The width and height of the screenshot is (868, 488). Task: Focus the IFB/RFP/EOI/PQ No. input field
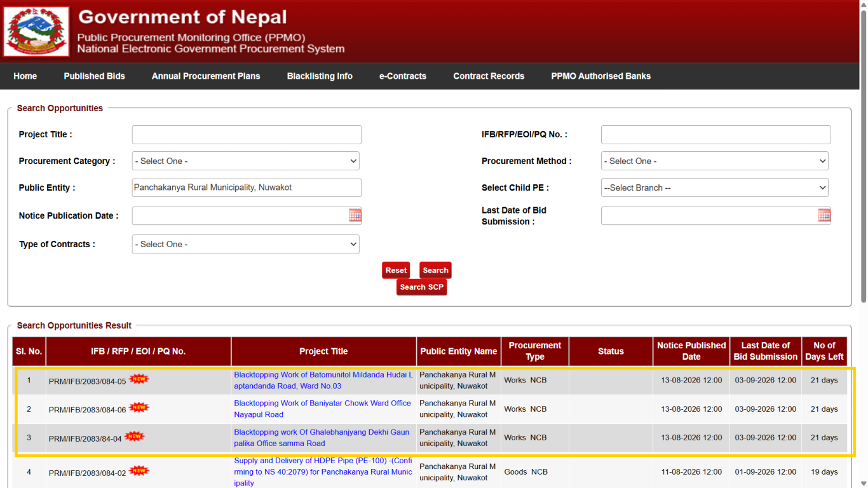716,135
